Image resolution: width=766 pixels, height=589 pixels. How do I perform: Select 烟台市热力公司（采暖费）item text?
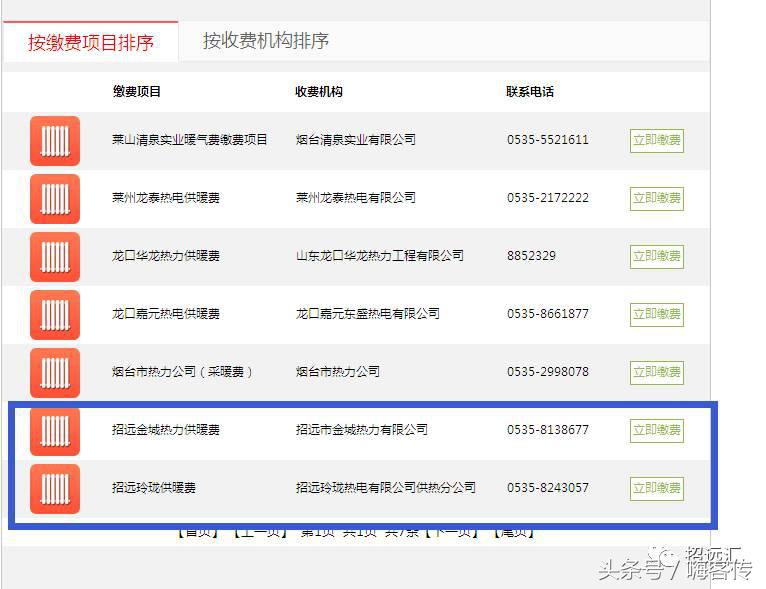coord(182,372)
